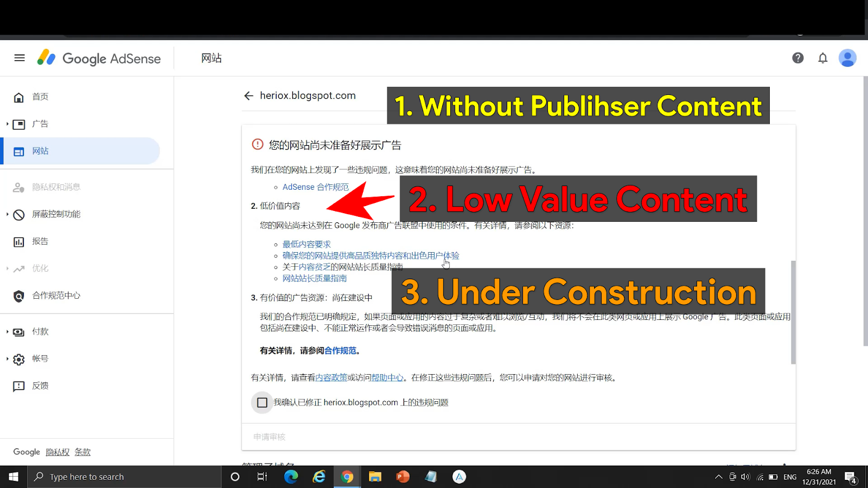Screen dimensions: 868x488
Task: Open File Explorer from the taskbar
Action: point(375,477)
